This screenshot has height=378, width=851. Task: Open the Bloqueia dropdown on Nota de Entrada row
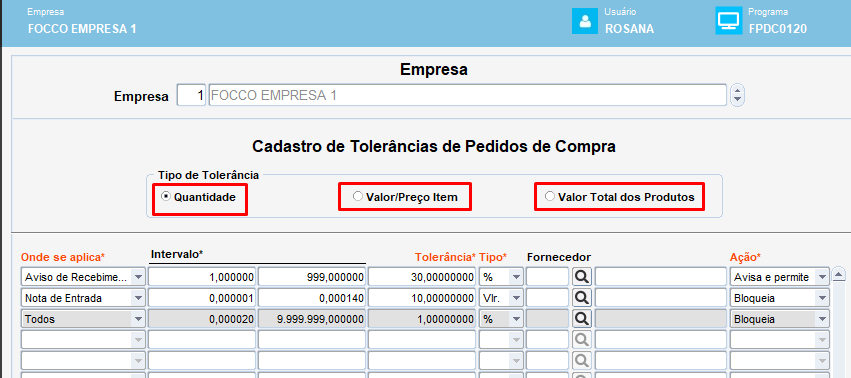[x=822, y=298]
